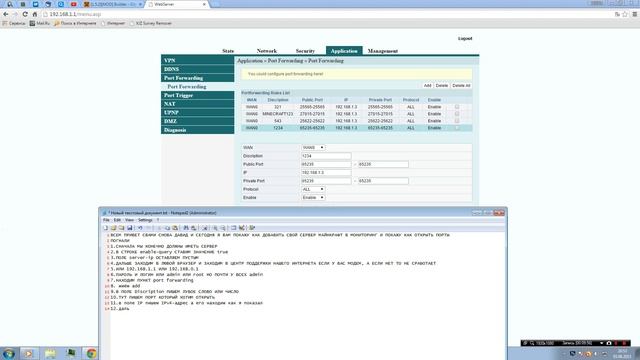
Task: Open DMZ in the router sidebar
Action: [x=198, y=121]
